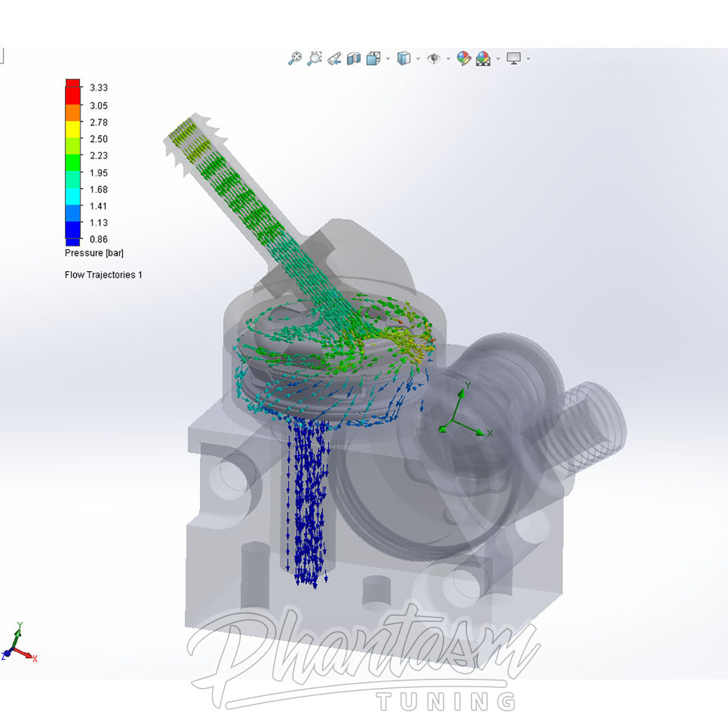Click the yellow swatch in pressure legend
The width and height of the screenshot is (728, 728).
pos(73,129)
